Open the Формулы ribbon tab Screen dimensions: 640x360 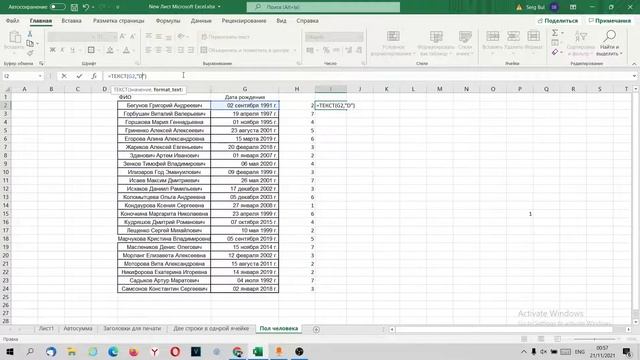point(168,20)
